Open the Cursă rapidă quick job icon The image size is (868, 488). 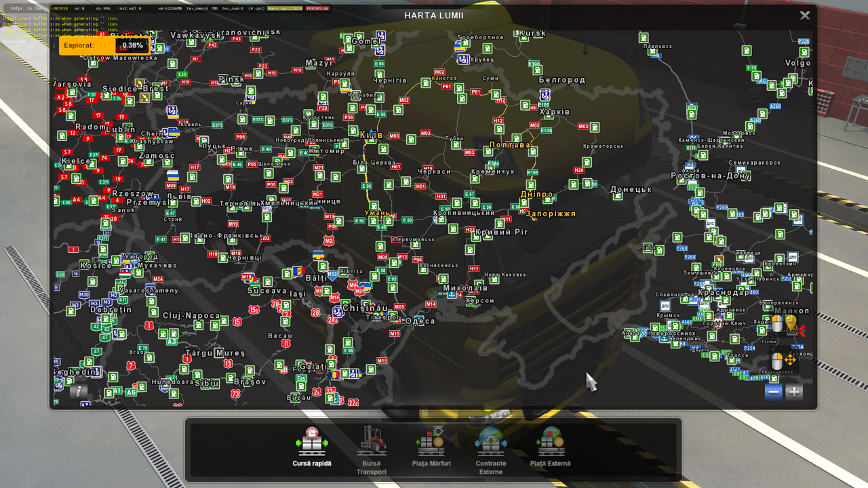coord(312,442)
